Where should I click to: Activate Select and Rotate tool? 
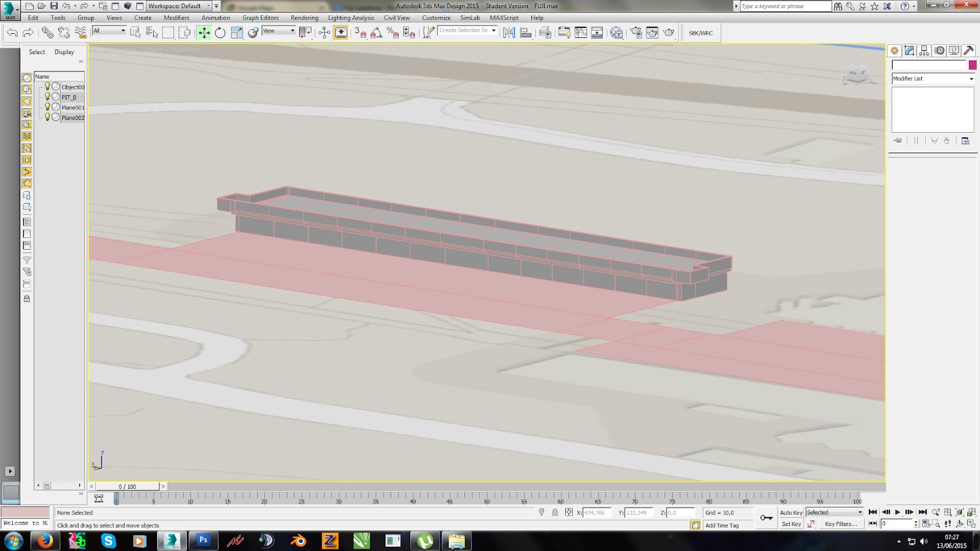coord(220,33)
